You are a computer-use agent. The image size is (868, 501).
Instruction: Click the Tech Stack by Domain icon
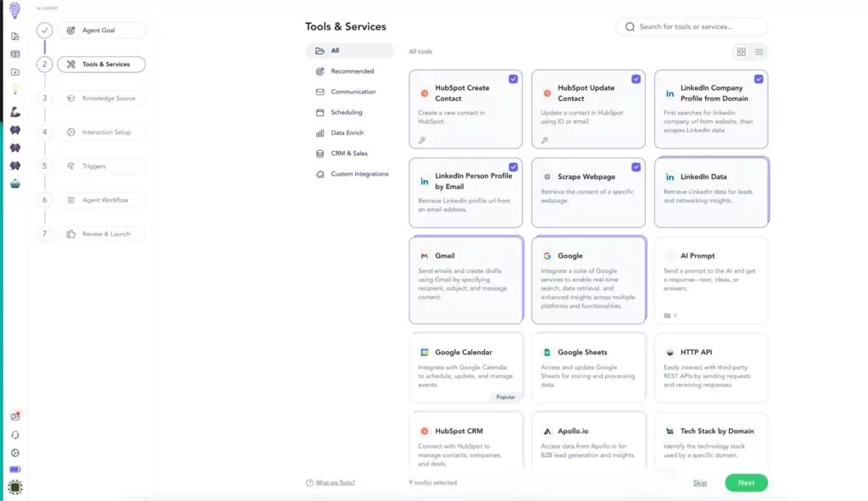(x=670, y=431)
